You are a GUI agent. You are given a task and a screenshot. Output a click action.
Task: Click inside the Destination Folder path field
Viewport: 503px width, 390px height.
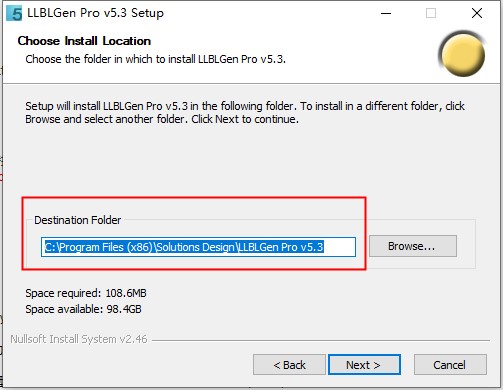(x=198, y=247)
